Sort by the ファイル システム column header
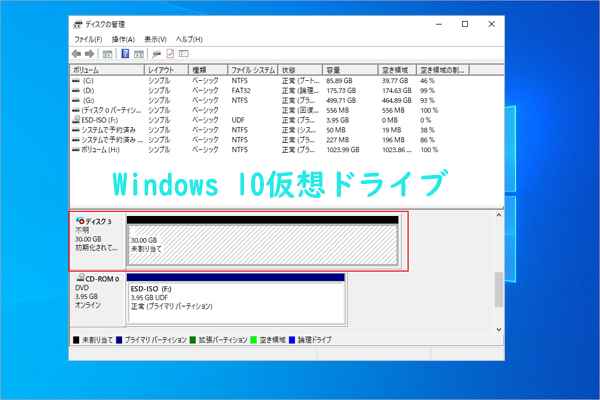The image size is (600, 400). click(253, 70)
